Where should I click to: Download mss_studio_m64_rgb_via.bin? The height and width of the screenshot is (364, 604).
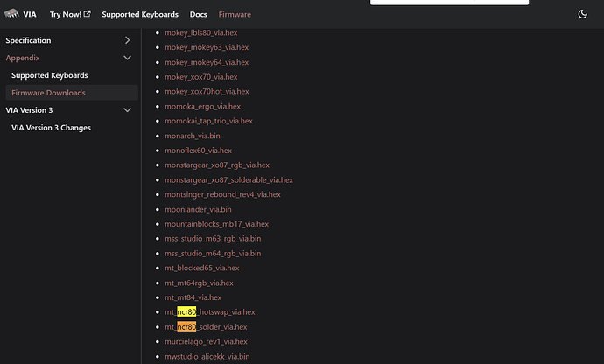[x=213, y=254]
